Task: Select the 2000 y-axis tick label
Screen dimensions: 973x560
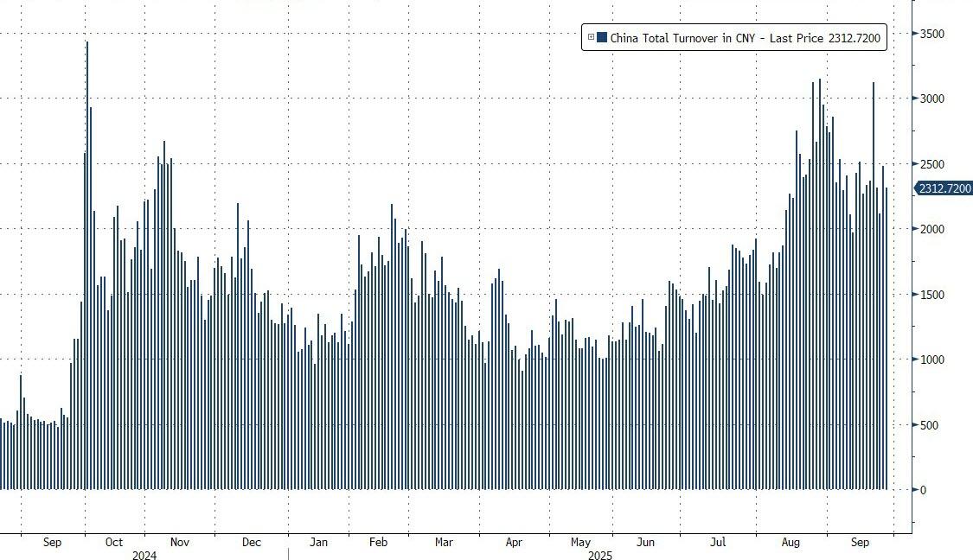Action: (x=931, y=229)
